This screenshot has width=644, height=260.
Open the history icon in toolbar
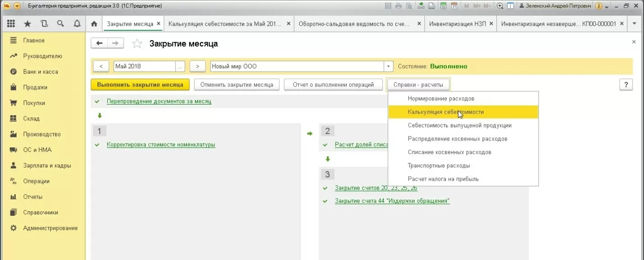tap(44, 24)
